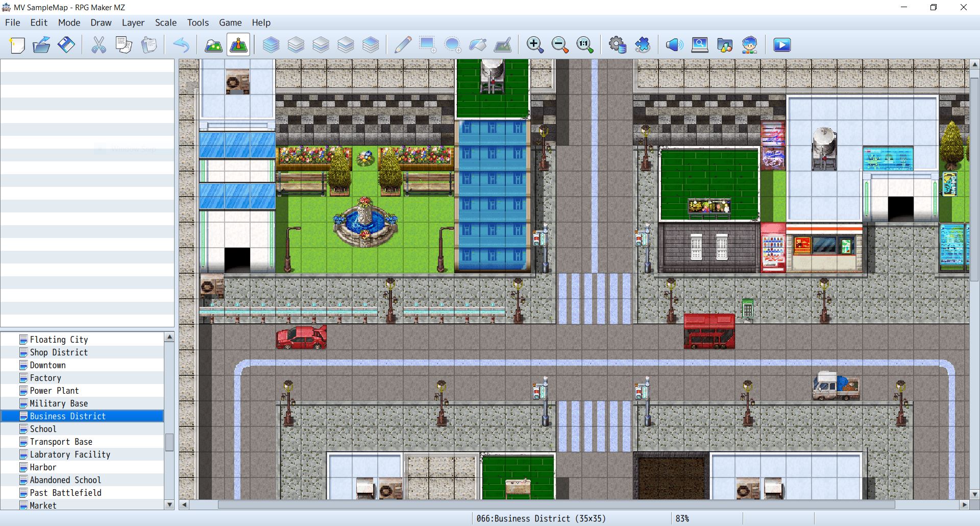Zoom out of the map
Screen dimensions: 980x526
click(560, 45)
